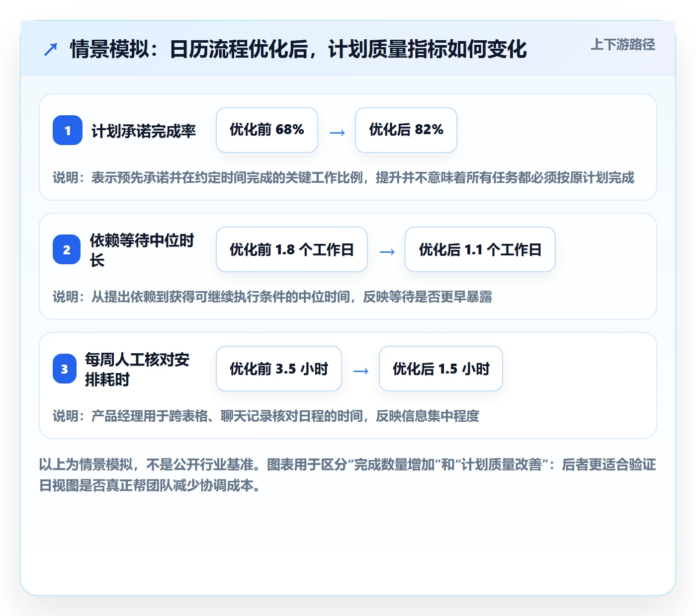This screenshot has width=696, height=616.
Task: Select the 优化后 82% pill
Action: coord(406,130)
